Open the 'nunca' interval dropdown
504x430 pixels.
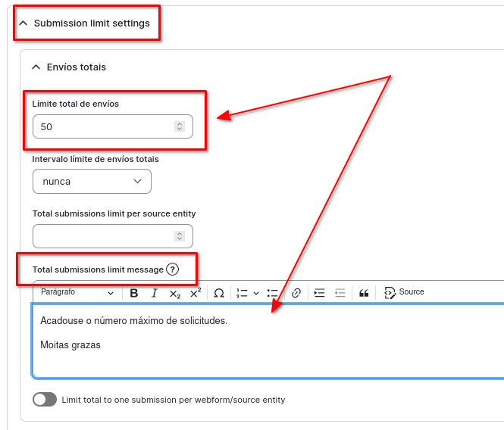92,182
